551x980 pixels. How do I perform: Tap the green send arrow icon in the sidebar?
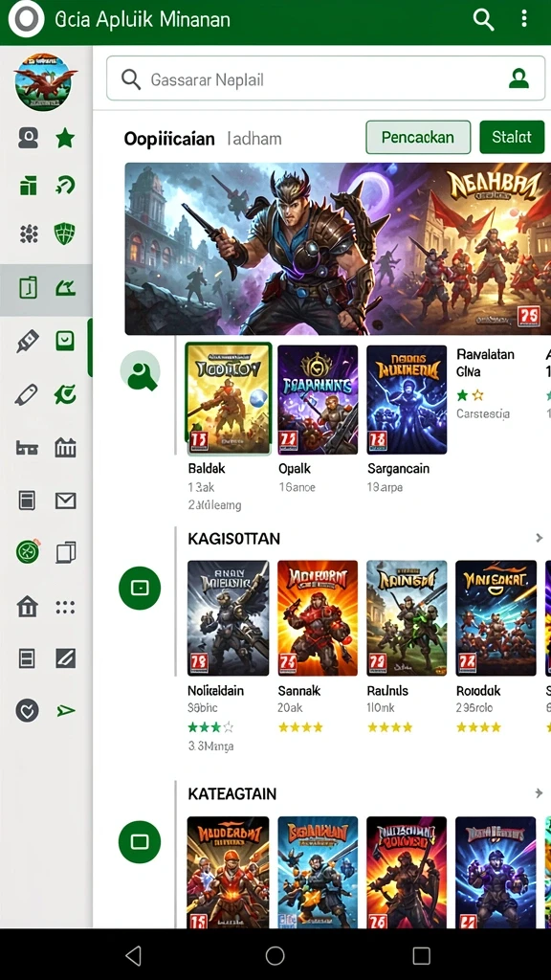click(66, 711)
